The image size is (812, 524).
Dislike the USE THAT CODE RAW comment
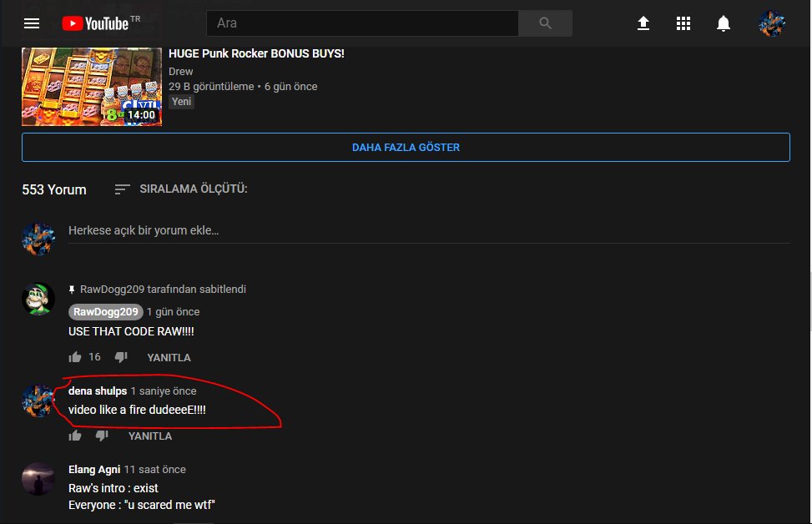(121, 357)
